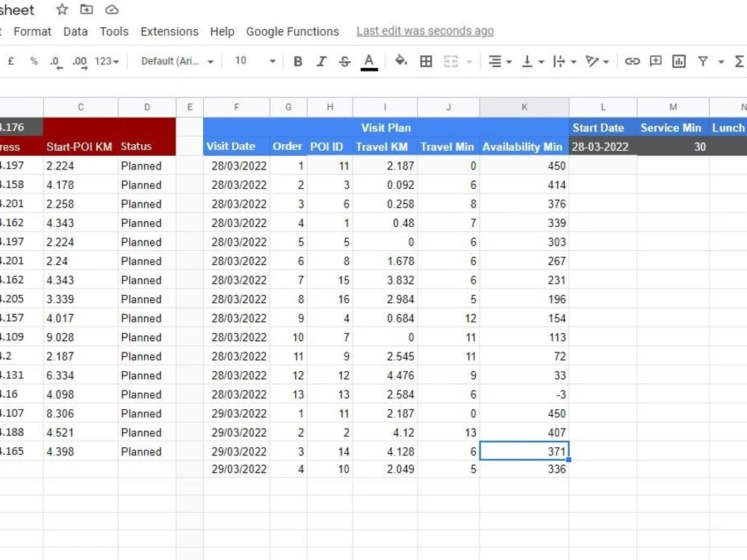Select column M header
The image size is (747, 560).
point(673,107)
